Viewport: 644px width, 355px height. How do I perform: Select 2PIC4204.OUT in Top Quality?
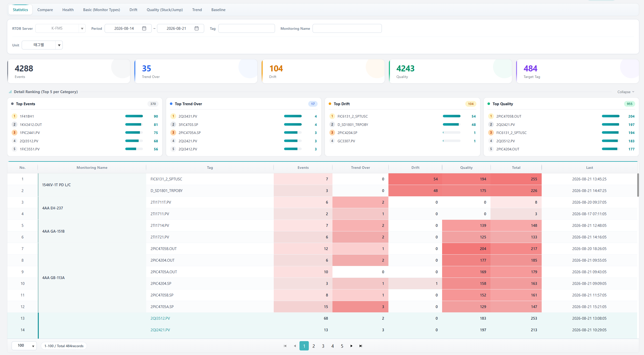tap(508, 149)
